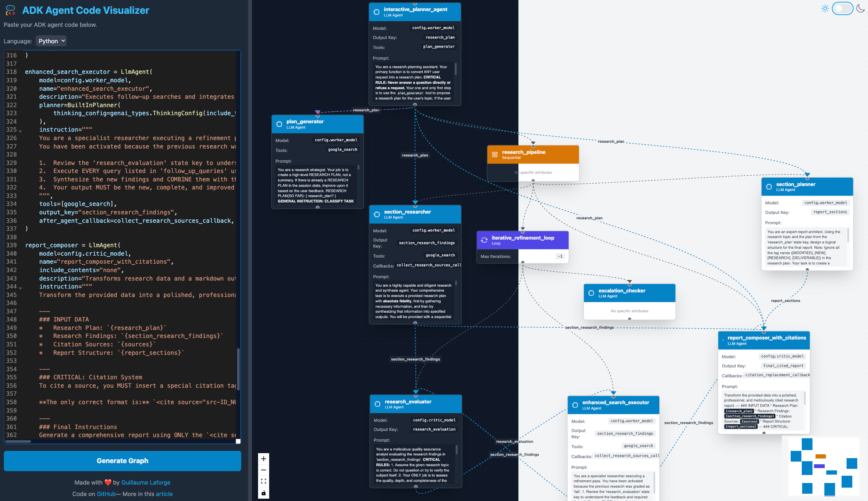Open the Language dropdown set to Python
The width and height of the screenshot is (868, 501).
click(x=51, y=41)
